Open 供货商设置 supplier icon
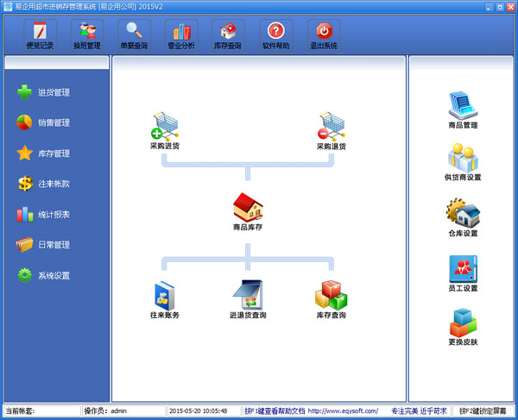Image resolution: width=518 pixels, height=420 pixels. point(463,162)
